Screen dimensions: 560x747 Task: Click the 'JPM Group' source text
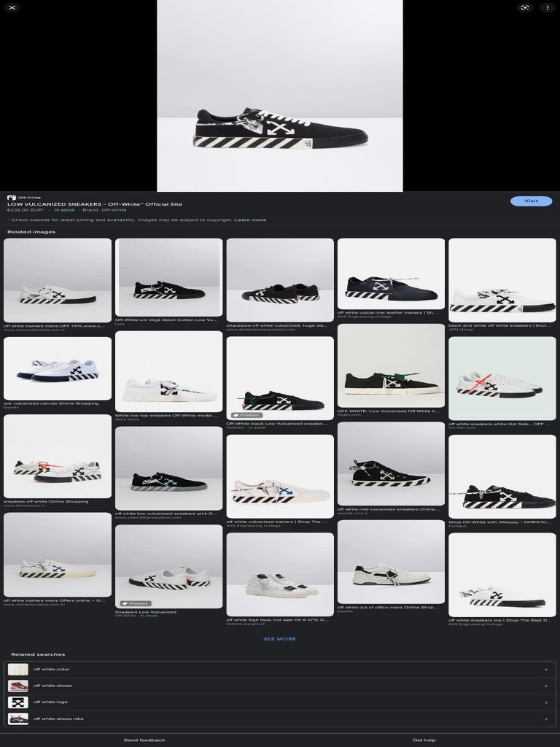(461, 329)
